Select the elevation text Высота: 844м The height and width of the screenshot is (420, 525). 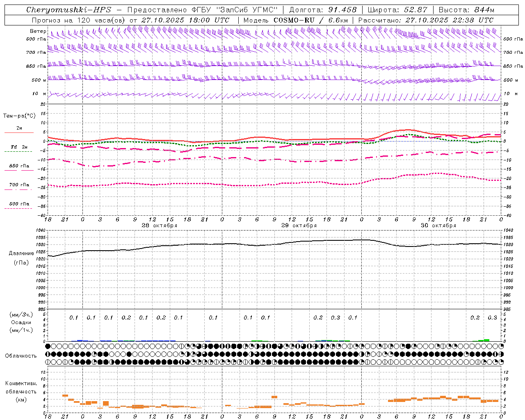(466, 10)
